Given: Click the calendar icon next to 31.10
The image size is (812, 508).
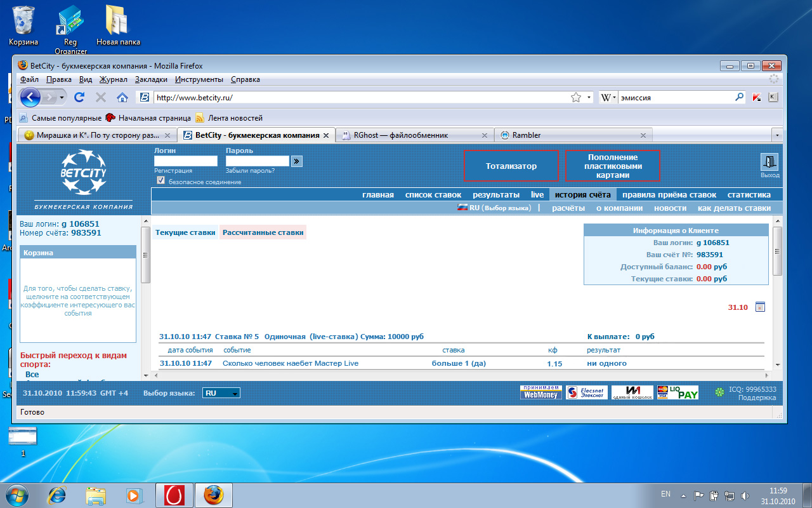Looking at the screenshot, I should pyautogui.click(x=761, y=307).
